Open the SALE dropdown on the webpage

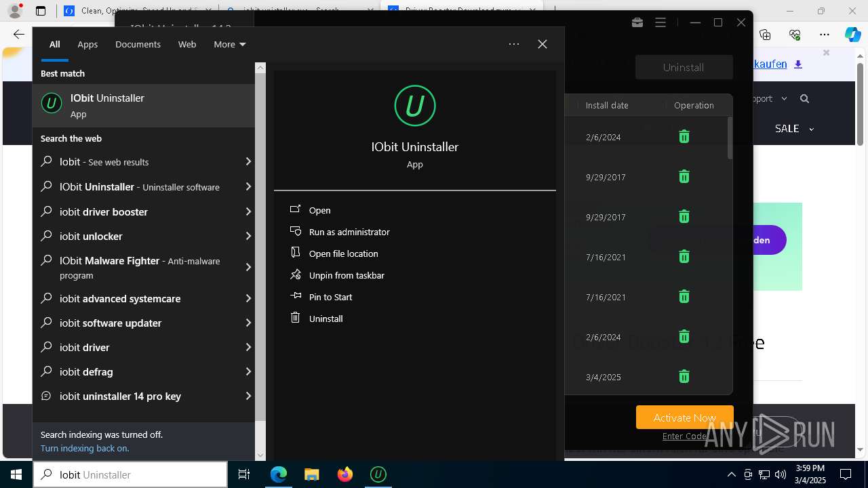point(794,128)
